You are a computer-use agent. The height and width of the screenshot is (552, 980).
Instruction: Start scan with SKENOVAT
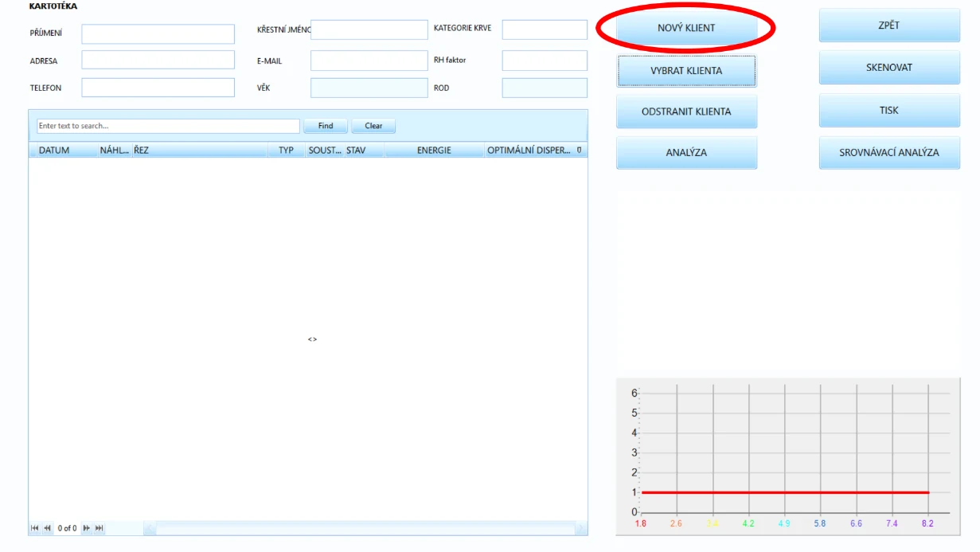point(889,68)
